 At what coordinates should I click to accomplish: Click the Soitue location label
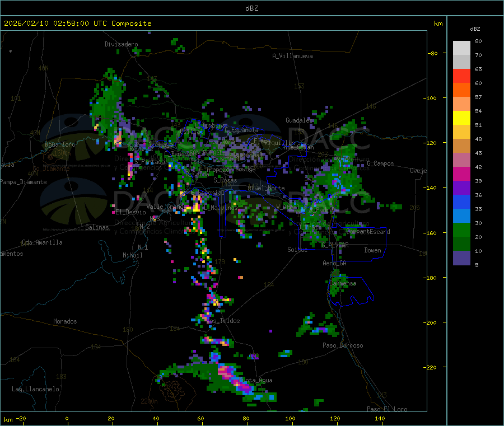click(297, 250)
